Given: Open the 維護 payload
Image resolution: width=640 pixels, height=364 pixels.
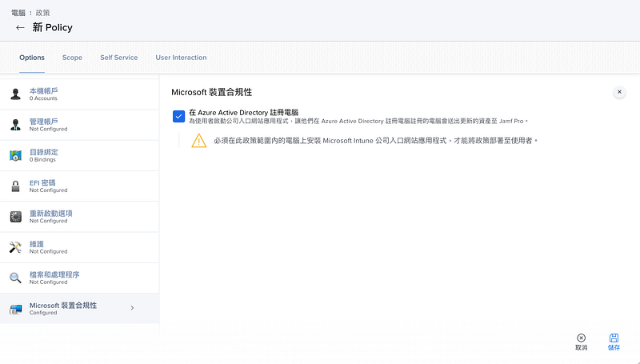Looking at the screenshot, I should (79, 247).
